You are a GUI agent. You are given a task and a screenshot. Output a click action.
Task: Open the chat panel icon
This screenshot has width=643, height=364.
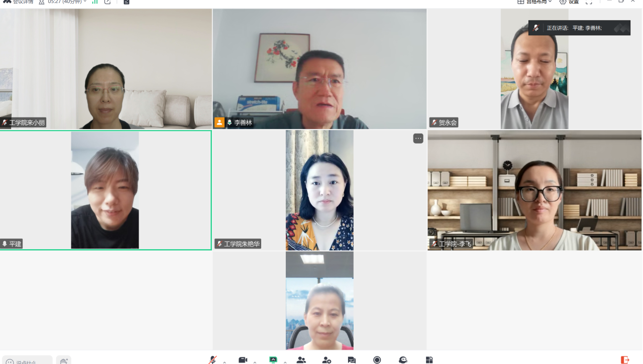352,360
